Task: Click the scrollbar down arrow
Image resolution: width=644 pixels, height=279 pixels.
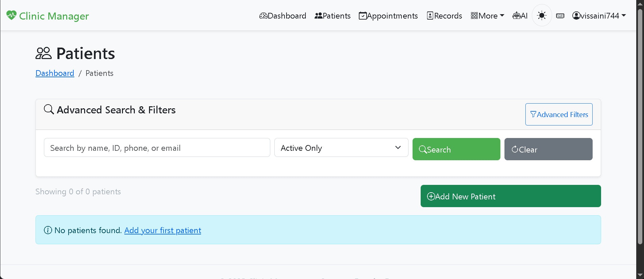Action: 640,275
